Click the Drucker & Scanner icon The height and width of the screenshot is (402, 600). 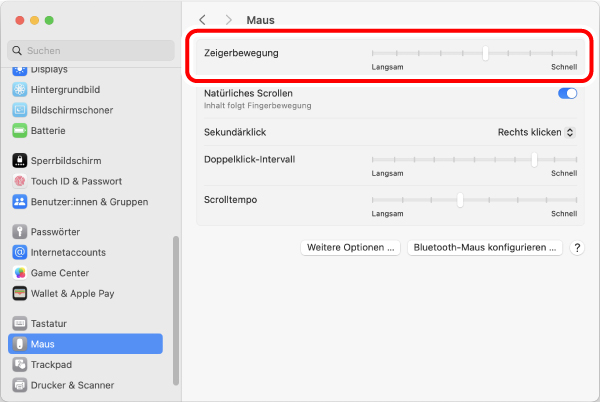tap(20, 385)
